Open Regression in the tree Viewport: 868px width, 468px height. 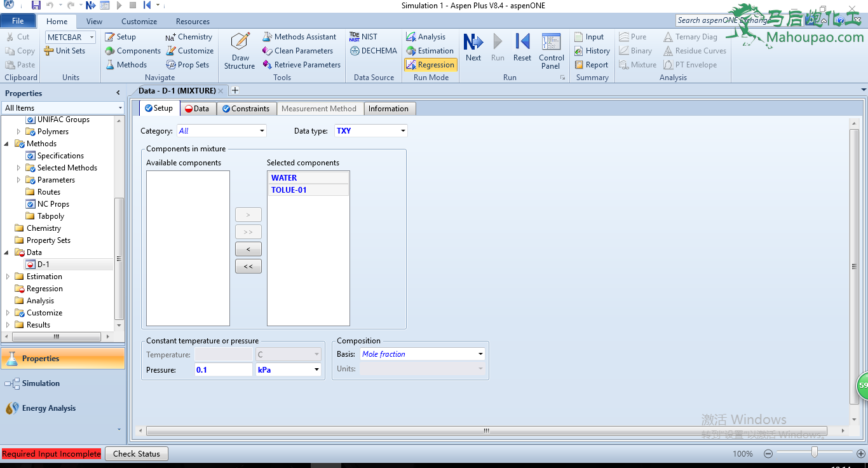44,289
